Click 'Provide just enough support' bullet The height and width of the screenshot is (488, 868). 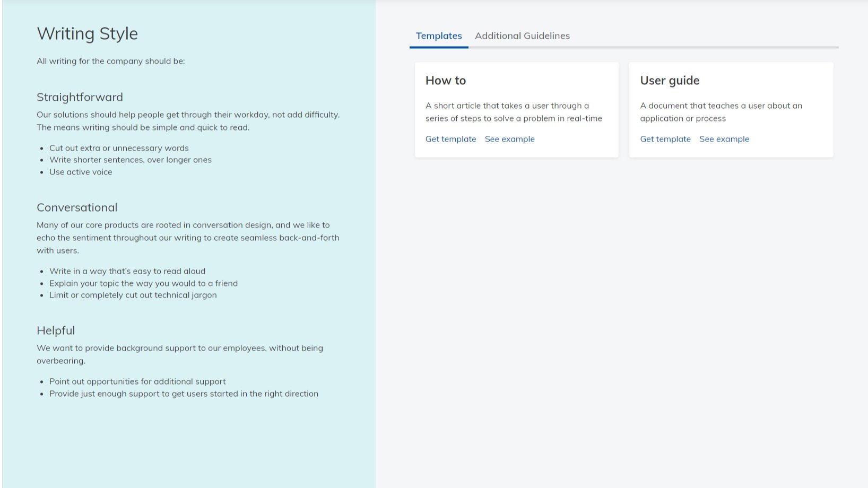[x=184, y=394]
